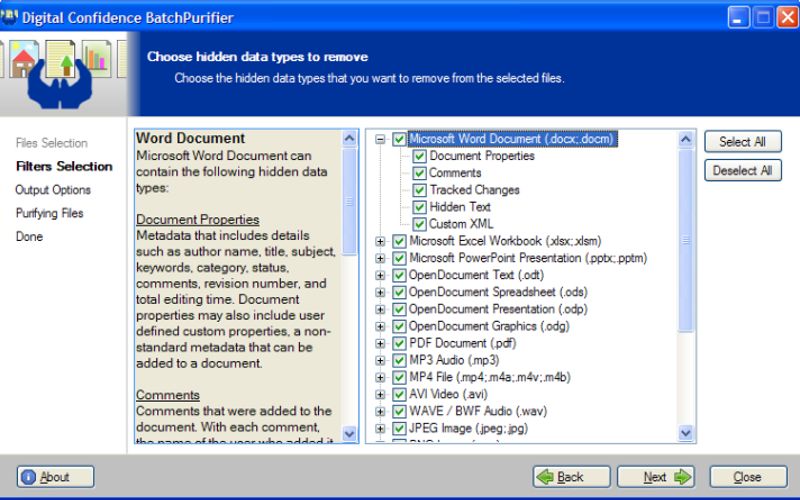Click the bar chart document icon
The image size is (800, 500).
(x=97, y=59)
